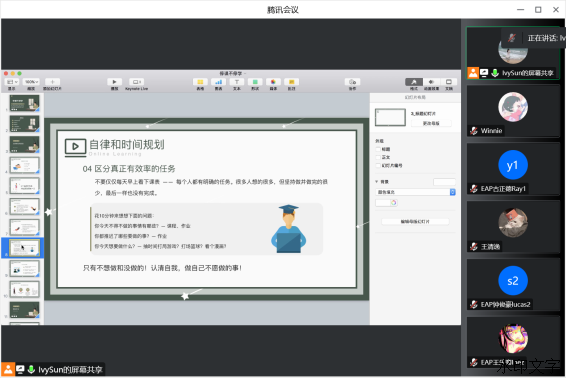
Task: Select slide 7 thumbnail in navigator
Action: click(24, 227)
